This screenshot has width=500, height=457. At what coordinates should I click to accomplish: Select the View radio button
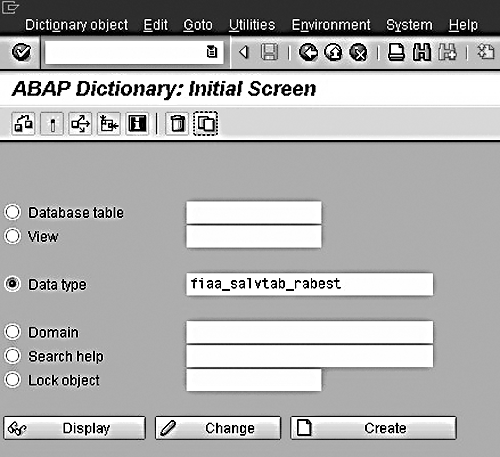tap(12, 236)
